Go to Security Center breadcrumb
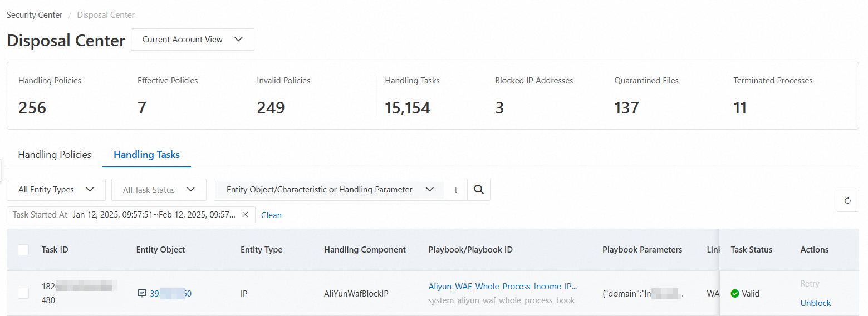 (x=35, y=15)
